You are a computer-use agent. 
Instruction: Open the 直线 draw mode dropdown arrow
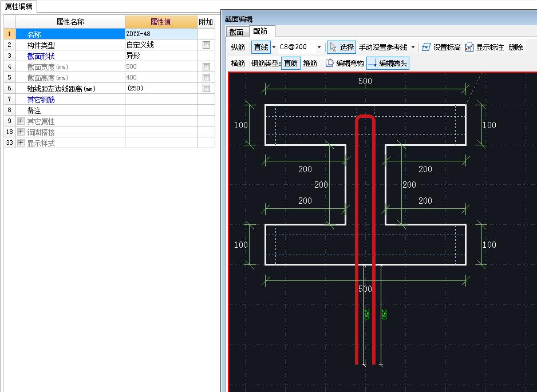coord(274,47)
